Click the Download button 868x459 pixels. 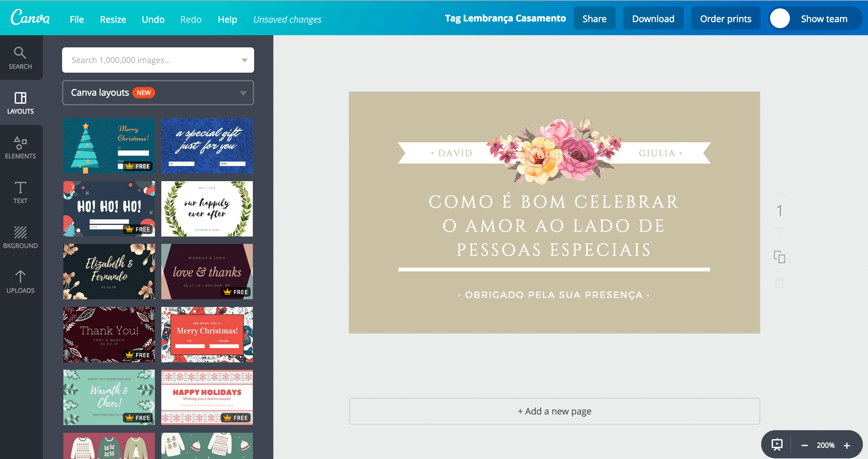[653, 19]
